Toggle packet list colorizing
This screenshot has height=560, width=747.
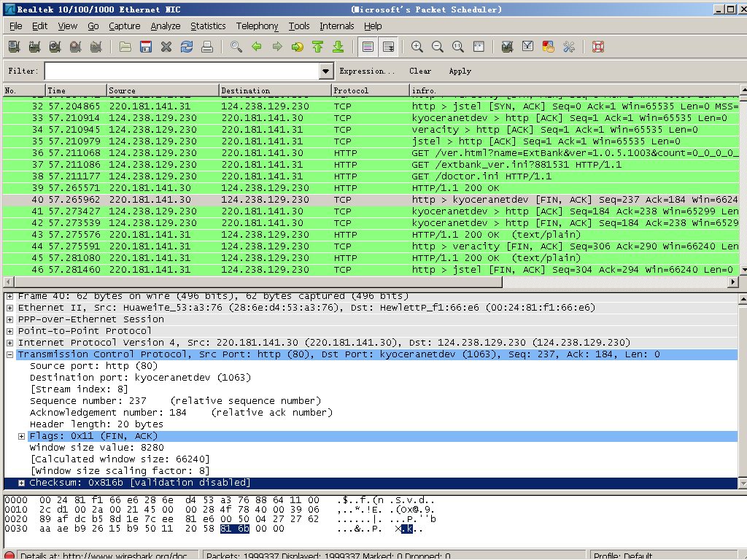click(x=368, y=47)
